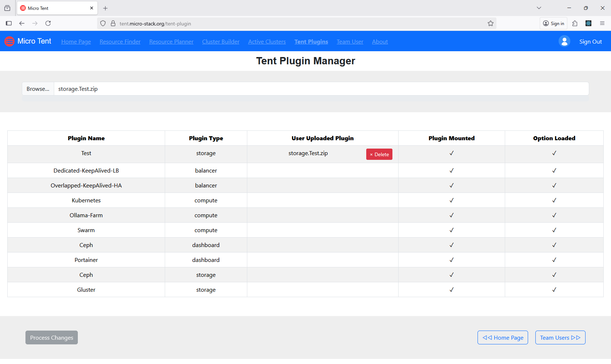Toggle Plugin Mounted checkmark for Test

[451, 153]
